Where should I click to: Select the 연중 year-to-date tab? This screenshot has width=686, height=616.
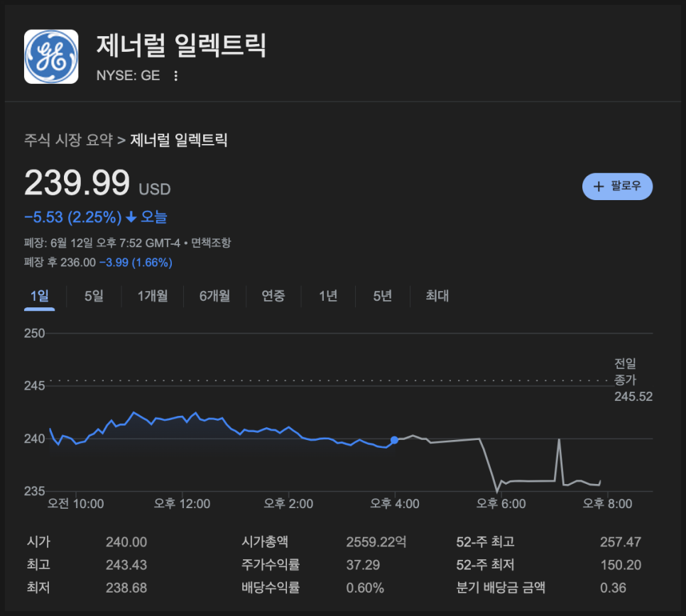273,296
